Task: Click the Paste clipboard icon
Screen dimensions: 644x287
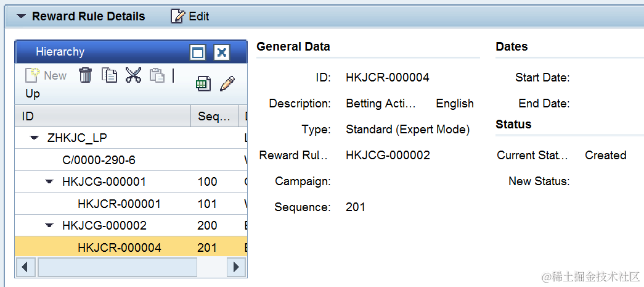Action: (157, 75)
